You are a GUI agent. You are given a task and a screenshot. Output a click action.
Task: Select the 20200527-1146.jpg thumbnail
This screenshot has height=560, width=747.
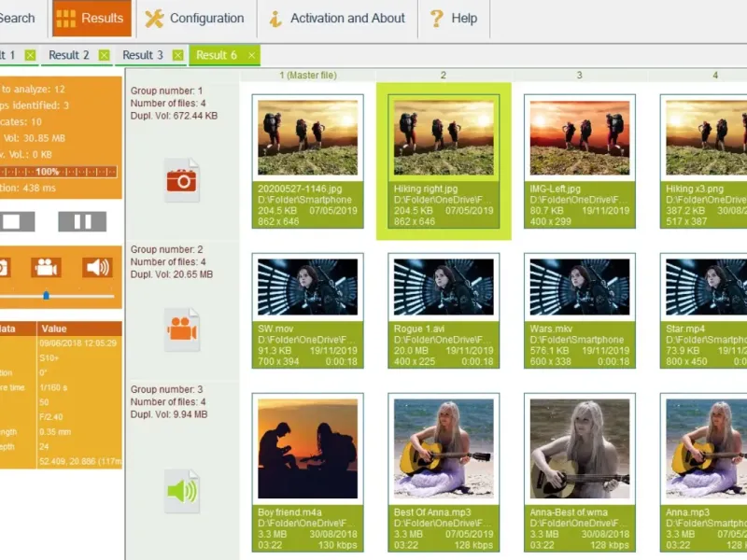[x=308, y=137]
